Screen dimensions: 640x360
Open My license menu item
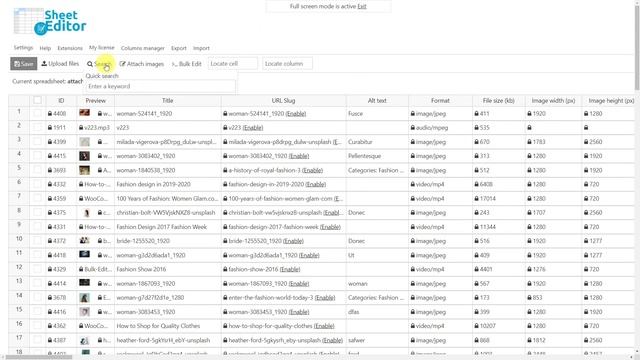pyautogui.click(x=102, y=48)
